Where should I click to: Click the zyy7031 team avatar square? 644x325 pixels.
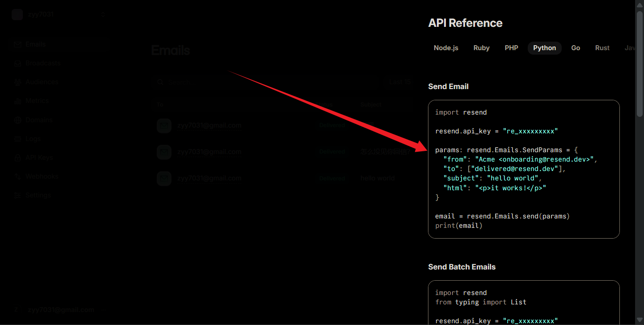(17, 14)
